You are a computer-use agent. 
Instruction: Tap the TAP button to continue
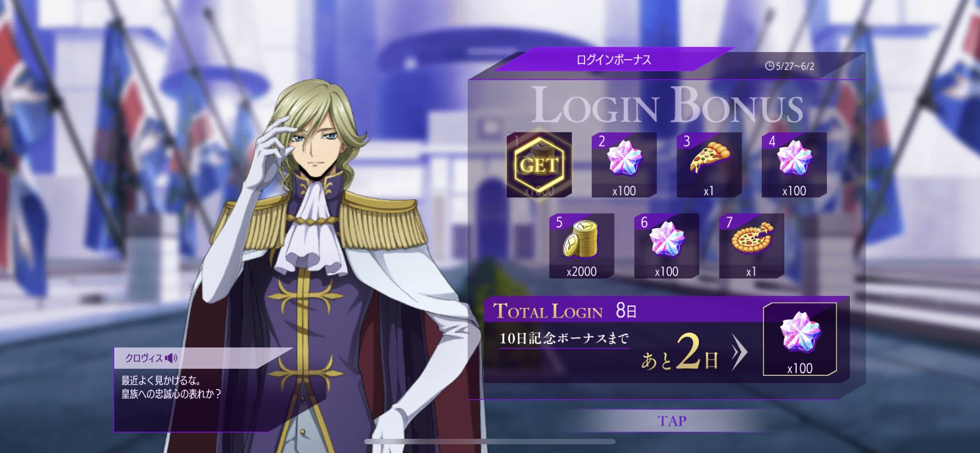coord(672,421)
